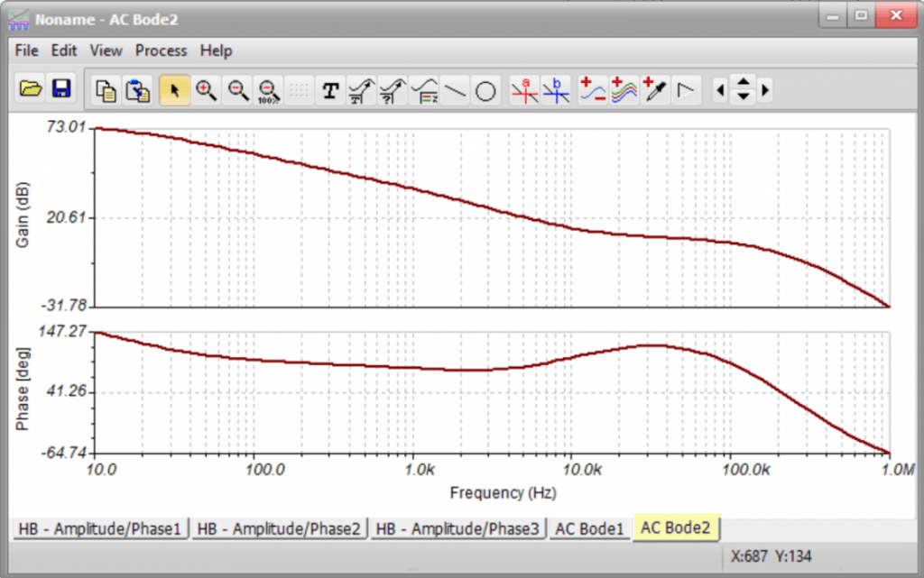Click the Copy icon in the toolbar
Image resolution: width=924 pixels, height=578 pixels.
pos(106,90)
